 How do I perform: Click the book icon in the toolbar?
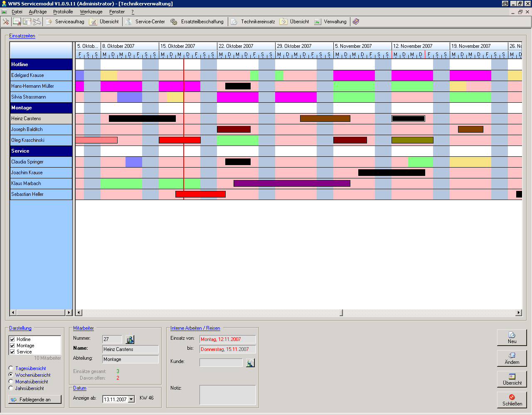[x=356, y=22]
